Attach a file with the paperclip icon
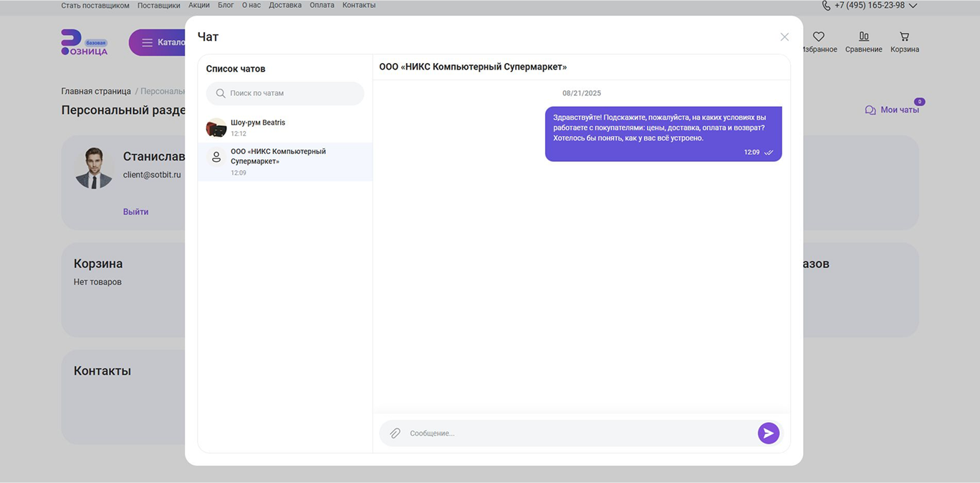 click(395, 433)
